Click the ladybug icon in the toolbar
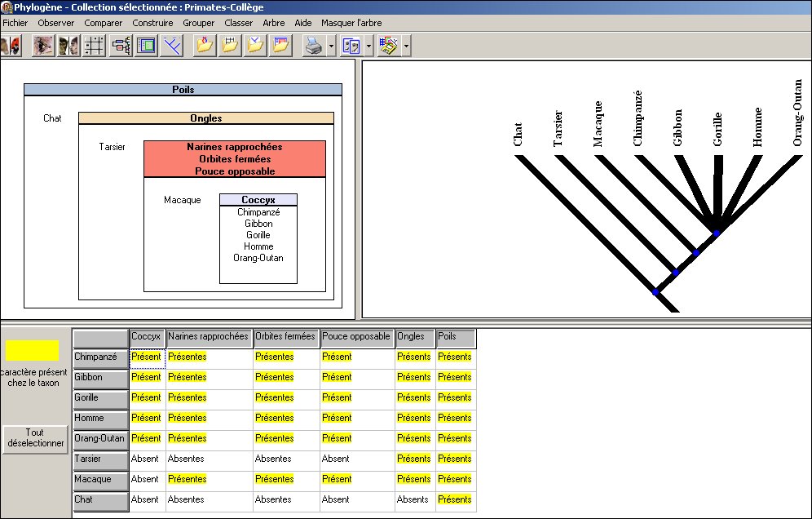 point(10,46)
